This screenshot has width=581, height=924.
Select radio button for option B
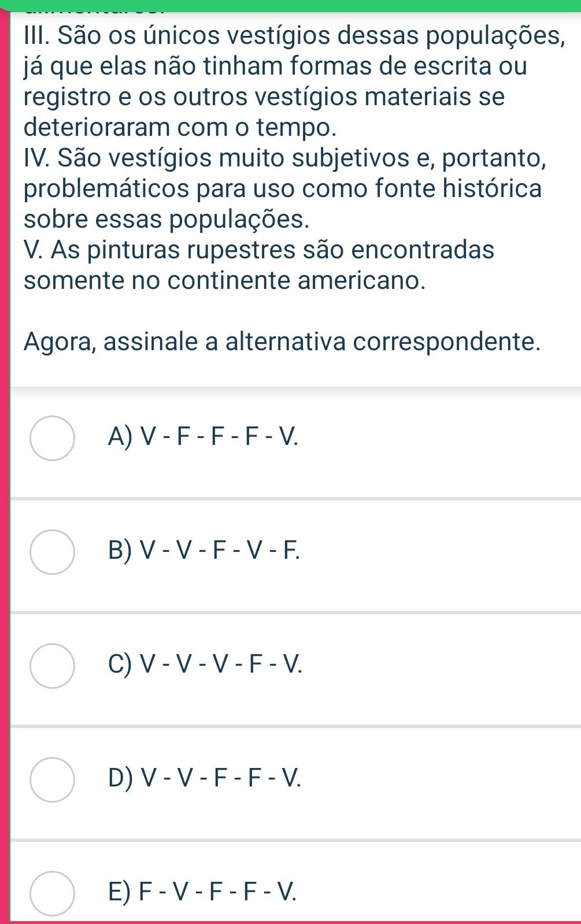pos(52,552)
